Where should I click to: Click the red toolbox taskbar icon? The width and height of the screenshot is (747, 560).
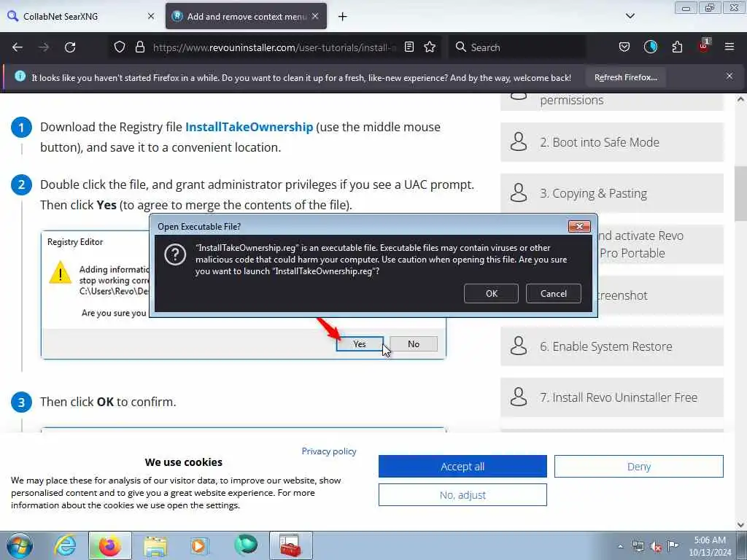pos(290,545)
